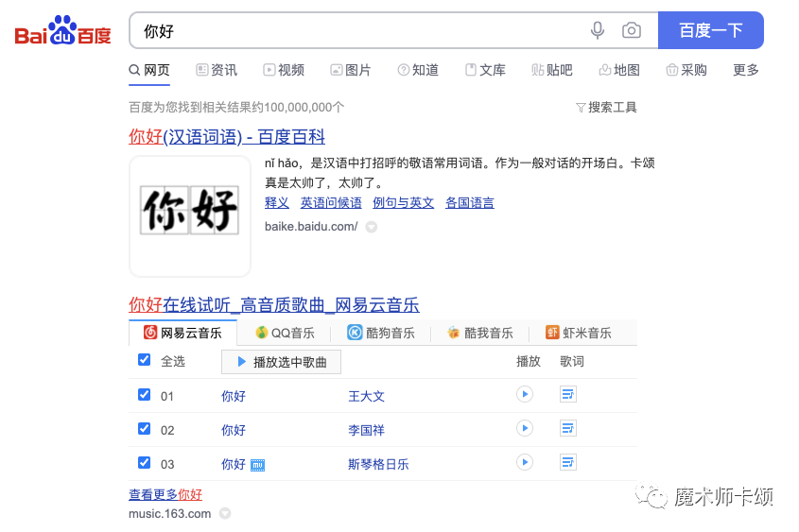Image resolution: width=799 pixels, height=532 pixels.
Task: Click the 播放选中歌曲 button
Action: [x=281, y=362]
